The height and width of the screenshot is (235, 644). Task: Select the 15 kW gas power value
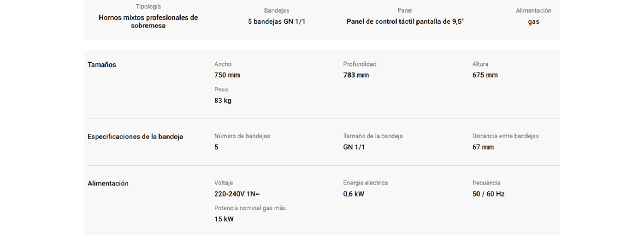[224, 219]
